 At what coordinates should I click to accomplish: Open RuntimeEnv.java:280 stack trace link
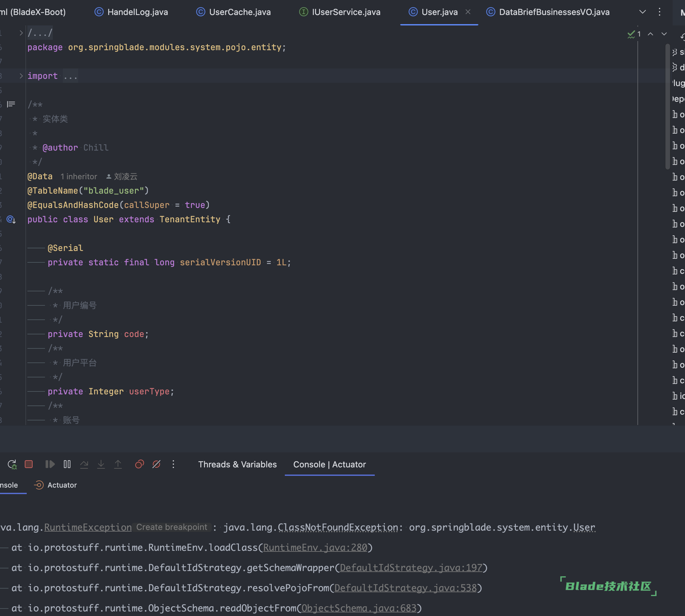pyautogui.click(x=315, y=548)
